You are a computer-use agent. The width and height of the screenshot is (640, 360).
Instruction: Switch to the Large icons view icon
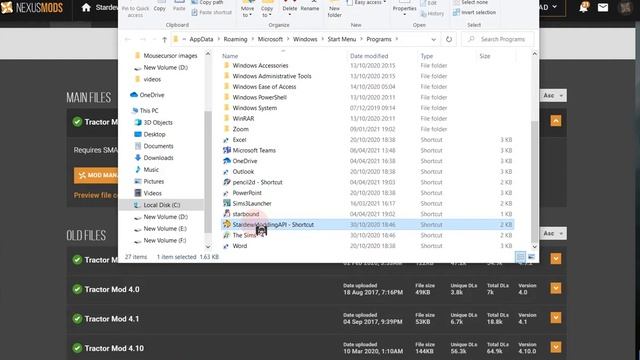[531, 257]
